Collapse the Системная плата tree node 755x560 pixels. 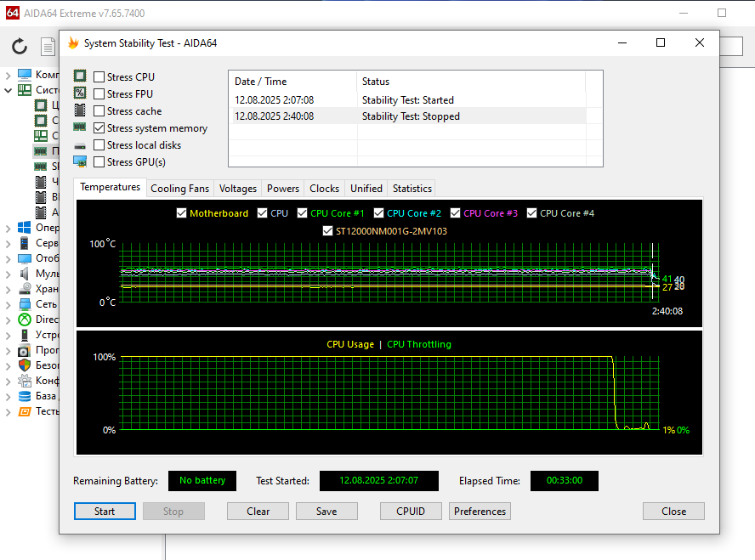click(9, 90)
